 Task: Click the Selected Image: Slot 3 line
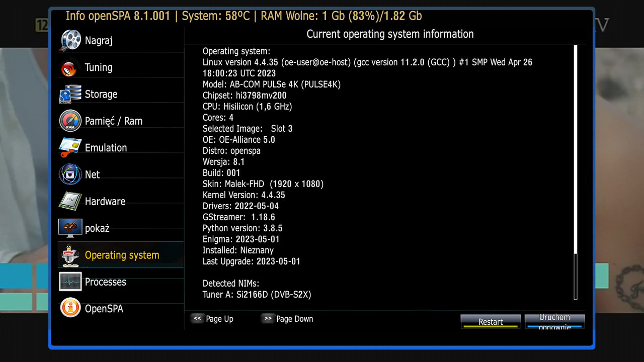tap(248, 129)
